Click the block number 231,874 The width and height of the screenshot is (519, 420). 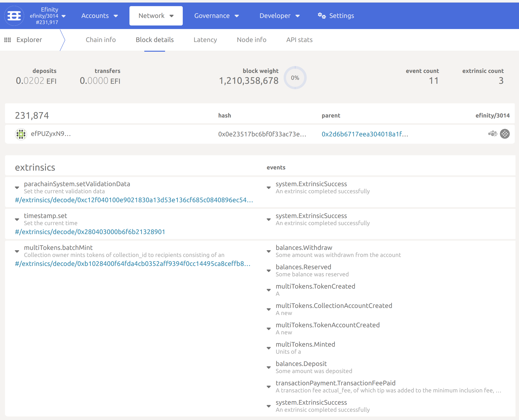(32, 116)
